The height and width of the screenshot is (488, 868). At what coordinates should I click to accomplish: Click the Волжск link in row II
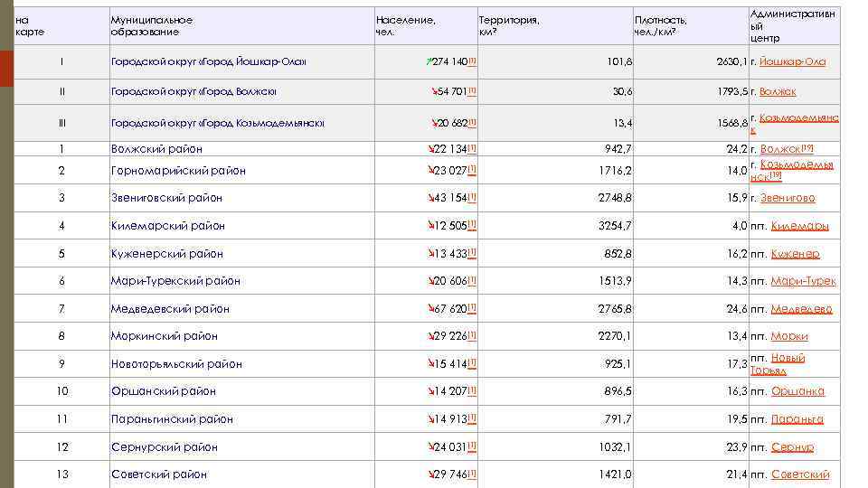coord(778,92)
